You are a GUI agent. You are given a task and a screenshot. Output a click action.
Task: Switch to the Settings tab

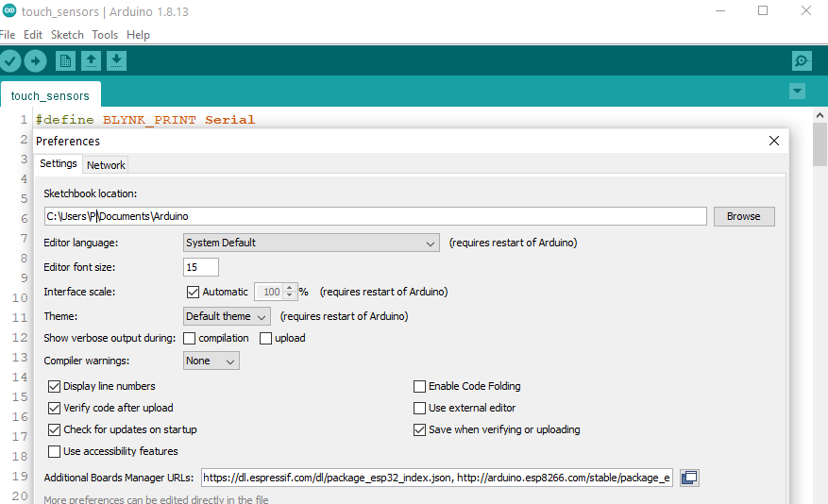click(59, 163)
